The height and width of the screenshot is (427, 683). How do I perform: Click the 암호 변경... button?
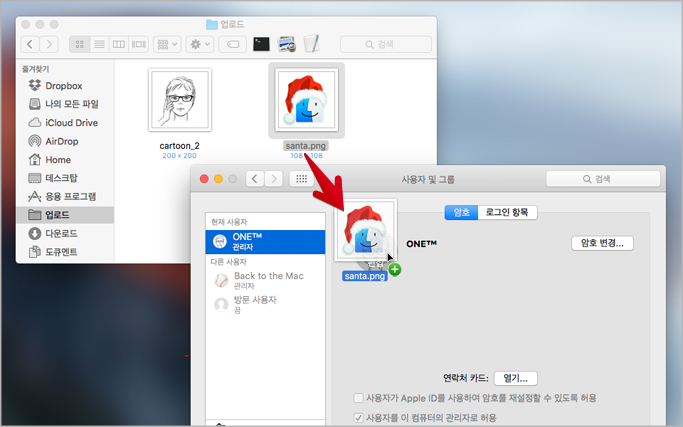[602, 243]
